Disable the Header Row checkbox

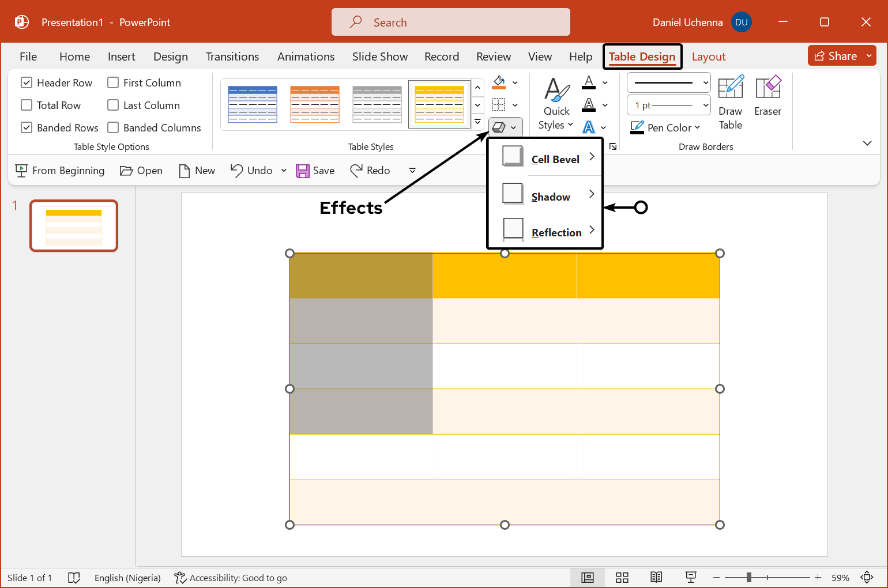pos(27,83)
